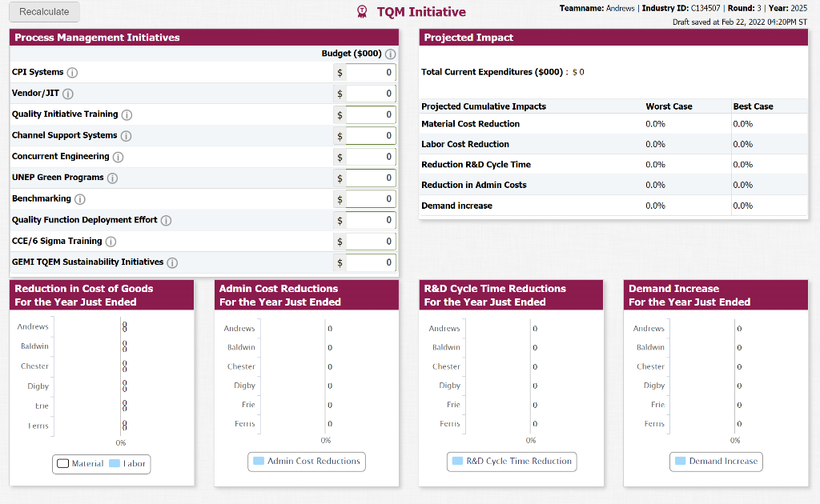820x504 pixels.
Task: Click 'Teamname: Andrews' in the header
Action: pyautogui.click(x=597, y=8)
